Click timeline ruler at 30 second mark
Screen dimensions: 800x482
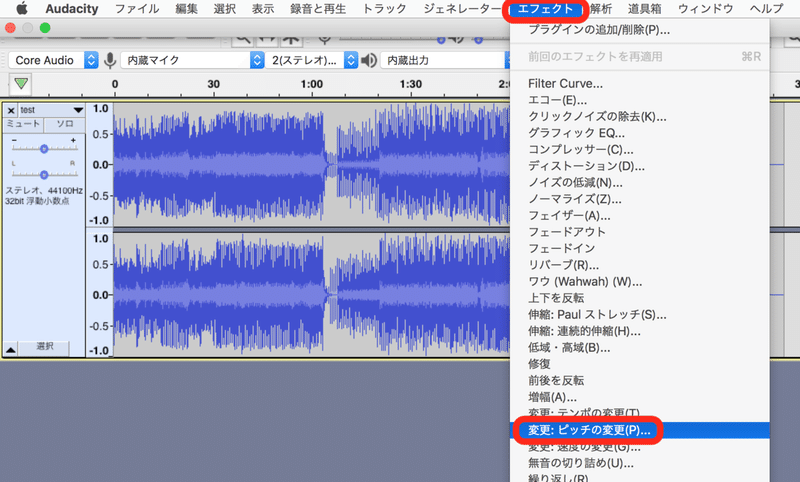213,84
